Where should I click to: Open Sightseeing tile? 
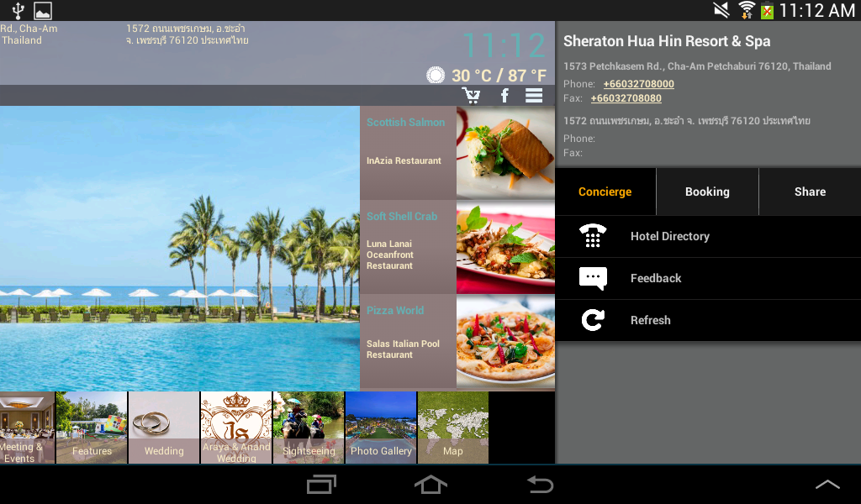309,428
